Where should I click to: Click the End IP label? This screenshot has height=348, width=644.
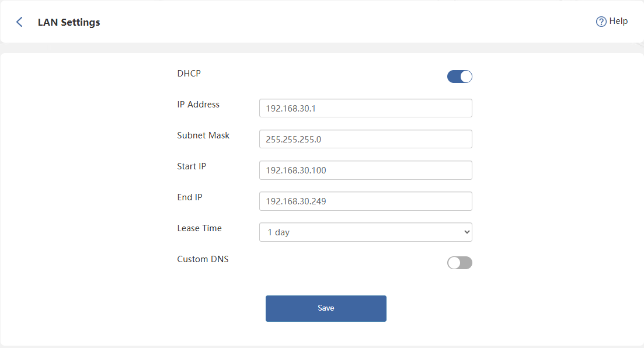(190, 197)
